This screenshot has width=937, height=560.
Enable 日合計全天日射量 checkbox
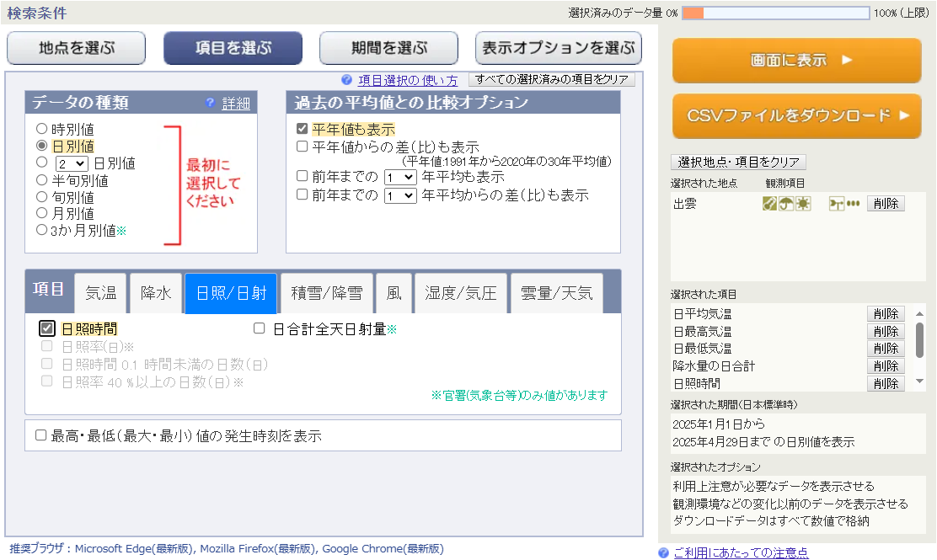[260, 329]
